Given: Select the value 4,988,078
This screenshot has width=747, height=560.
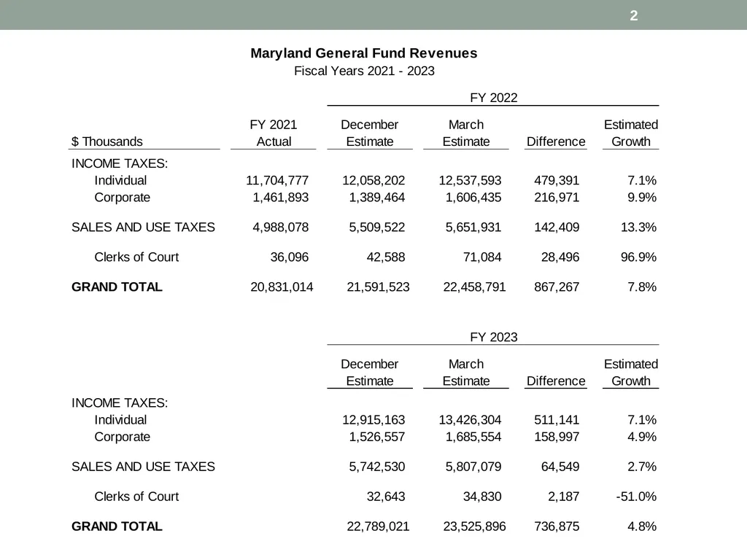Looking at the screenshot, I should (x=281, y=227).
